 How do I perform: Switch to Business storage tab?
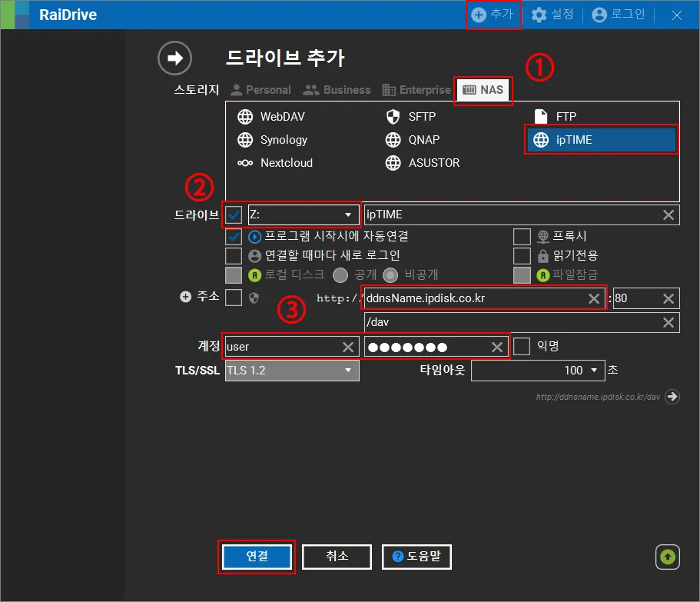(337, 90)
